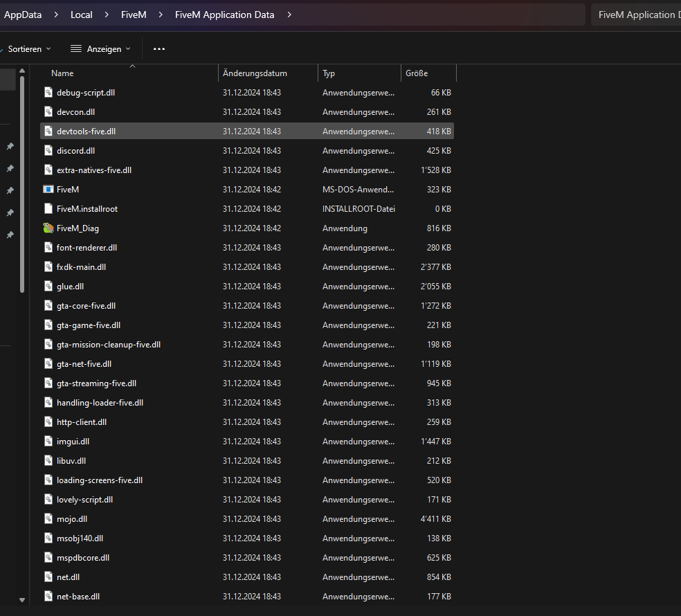Select the gta-core-five.dll file icon
The image size is (681, 616).
tap(48, 305)
